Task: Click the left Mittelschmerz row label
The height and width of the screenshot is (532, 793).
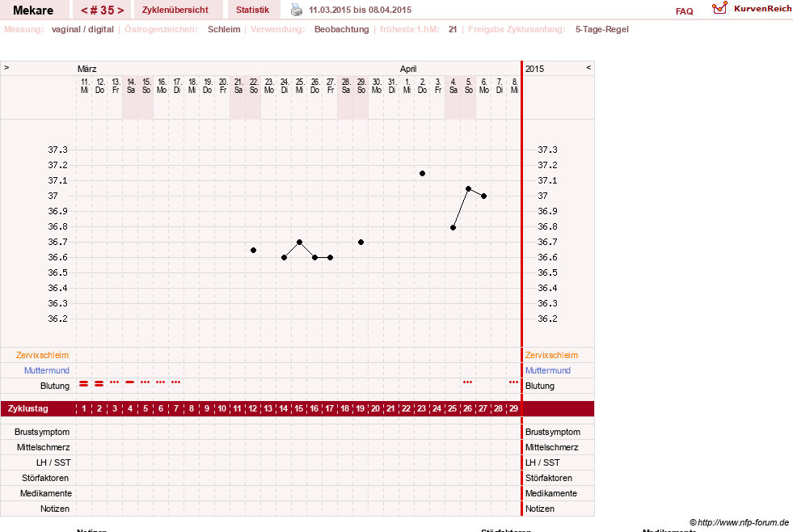Action: click(44, 447)
